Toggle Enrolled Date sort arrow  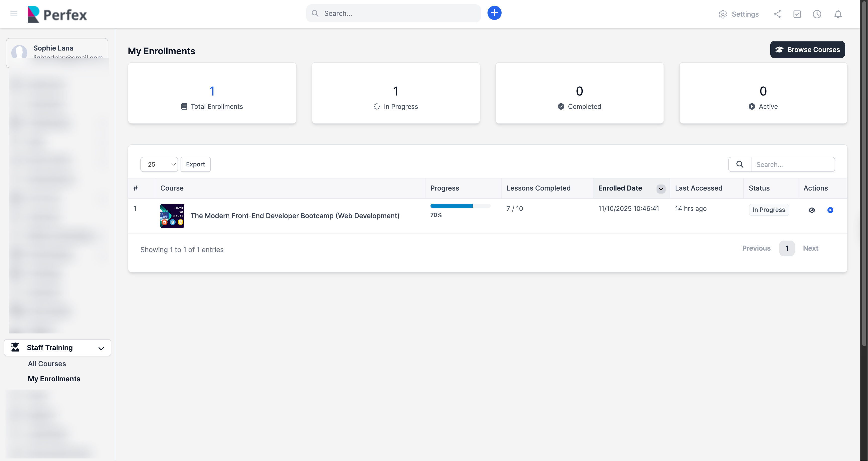pyautogui.click(x=661, y=189)
